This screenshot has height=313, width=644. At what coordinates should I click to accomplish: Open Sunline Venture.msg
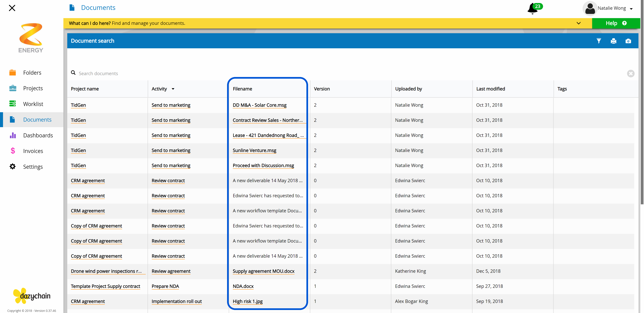click(x=254, y=150)
